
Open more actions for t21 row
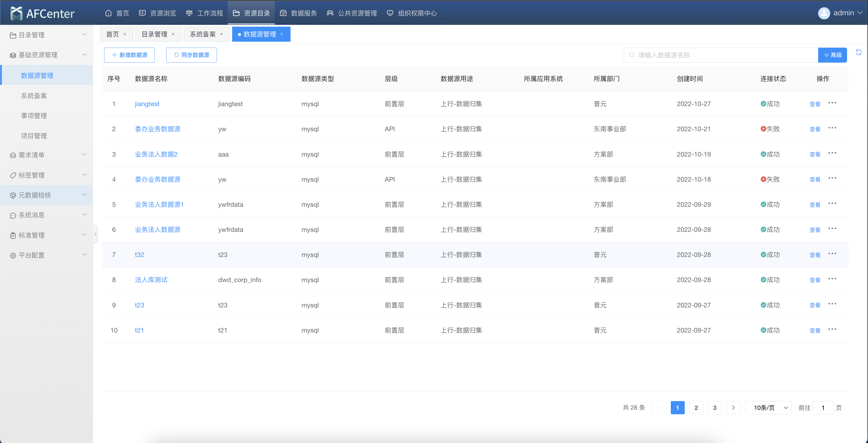[832, 329]
